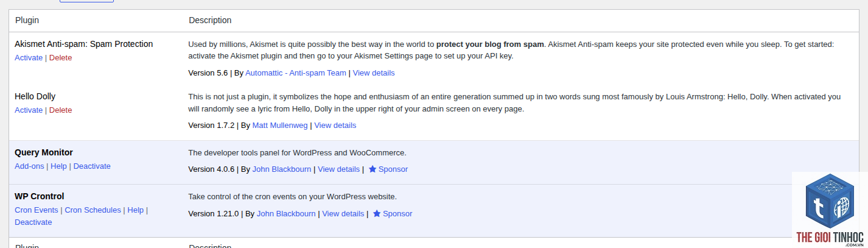The width and height of the screenshot is (868, 248).
Task: Open the WP Crontrol Help link
Action: click(136, 210)
